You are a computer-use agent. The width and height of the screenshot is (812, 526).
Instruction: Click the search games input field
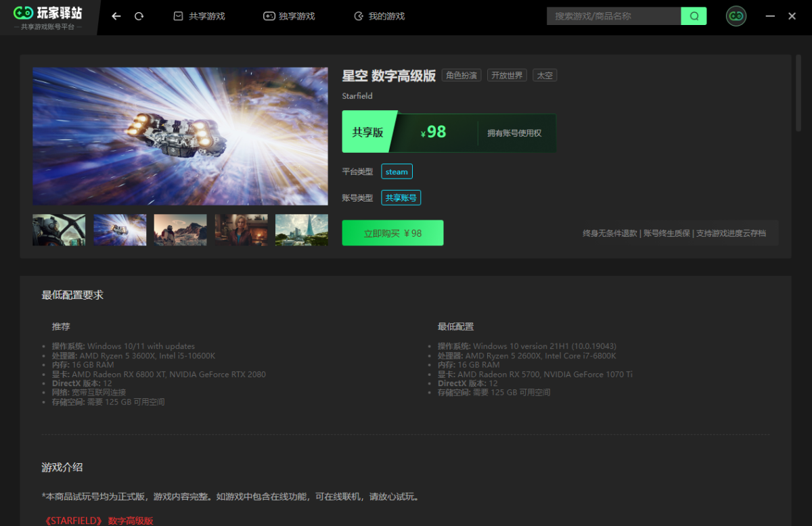pyautogui.click(x=613, y=16)
